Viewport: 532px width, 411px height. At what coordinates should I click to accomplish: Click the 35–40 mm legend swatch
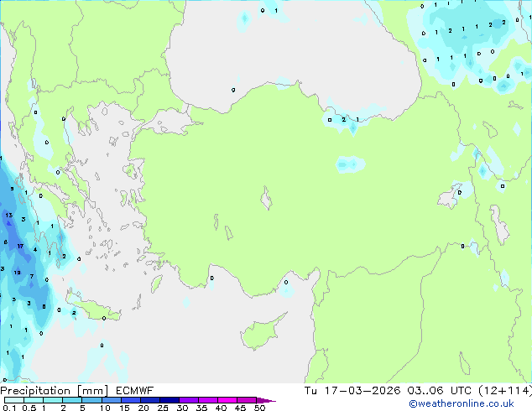207,400
